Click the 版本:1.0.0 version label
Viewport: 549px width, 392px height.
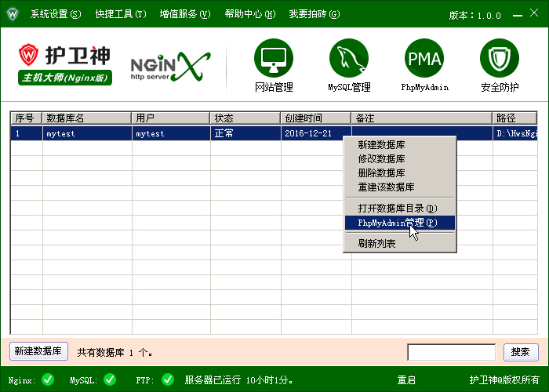(x=474, y=16)
